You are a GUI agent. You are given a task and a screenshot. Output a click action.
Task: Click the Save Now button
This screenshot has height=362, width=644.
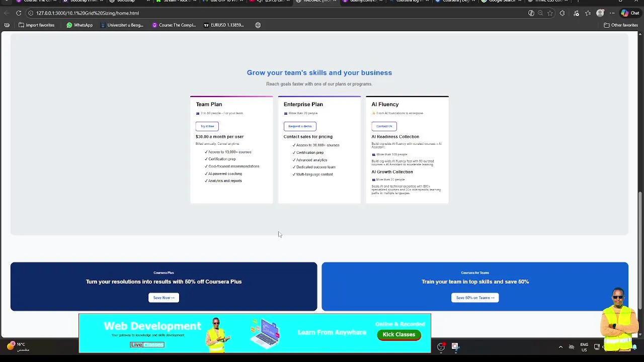pyautogui.click(x=164, y=298)
